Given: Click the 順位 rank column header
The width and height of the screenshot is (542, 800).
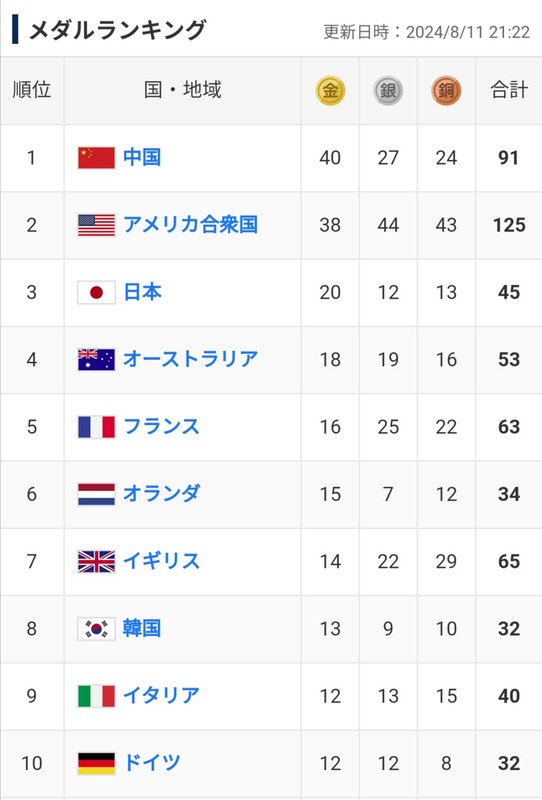Looking at the screenshot, I should (32, 90).
